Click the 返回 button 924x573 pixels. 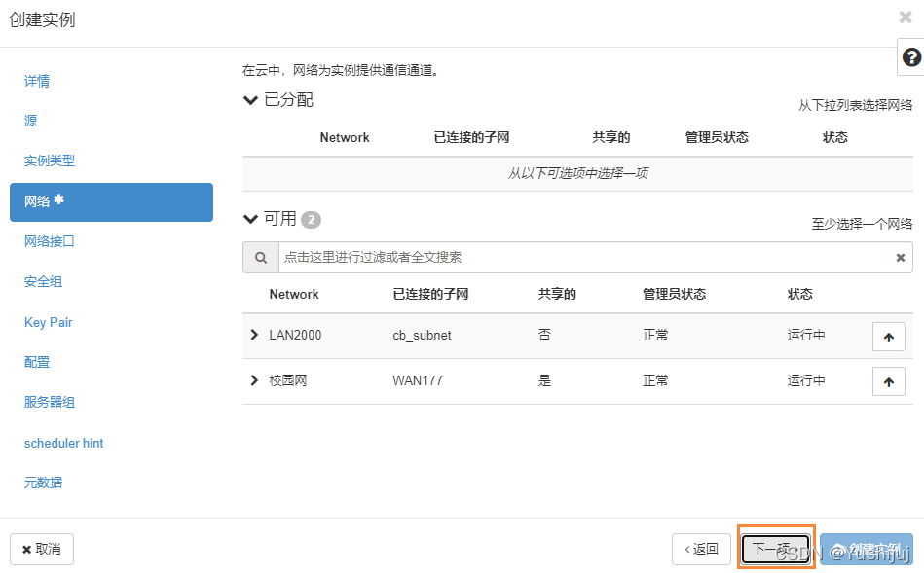pos(701,549)
